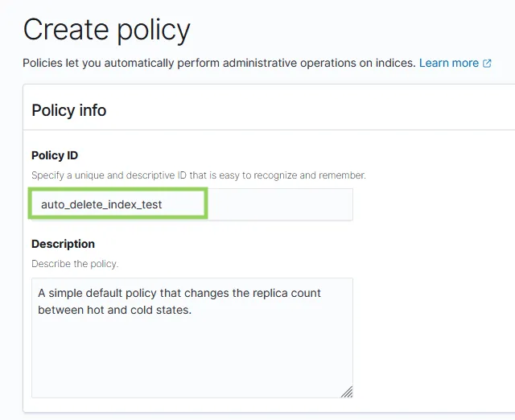Image resolution: width=515 pixels, height=420 pixels.
Task: Click the blank area below the description text
Action: 192,358
